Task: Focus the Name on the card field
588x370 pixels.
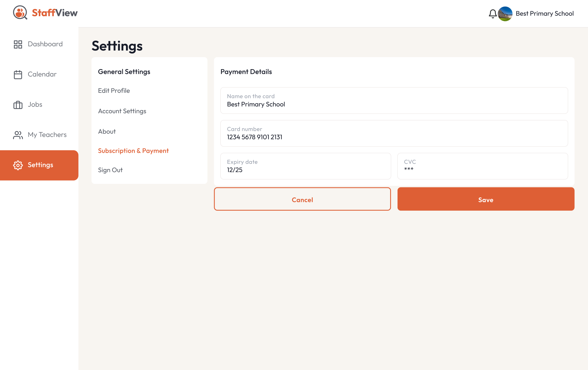Action: pyautogui.click(x=394, y=101)
